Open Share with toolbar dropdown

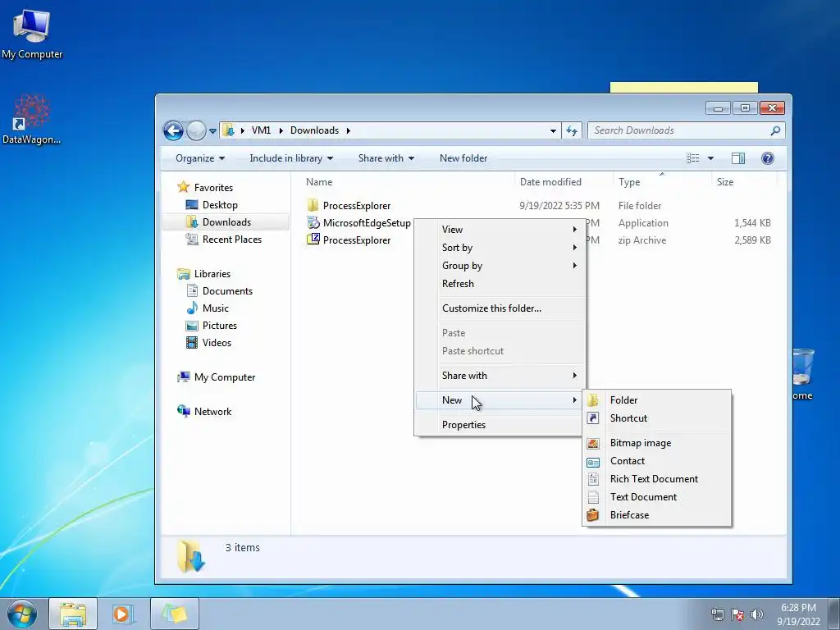tap(386, 158)
